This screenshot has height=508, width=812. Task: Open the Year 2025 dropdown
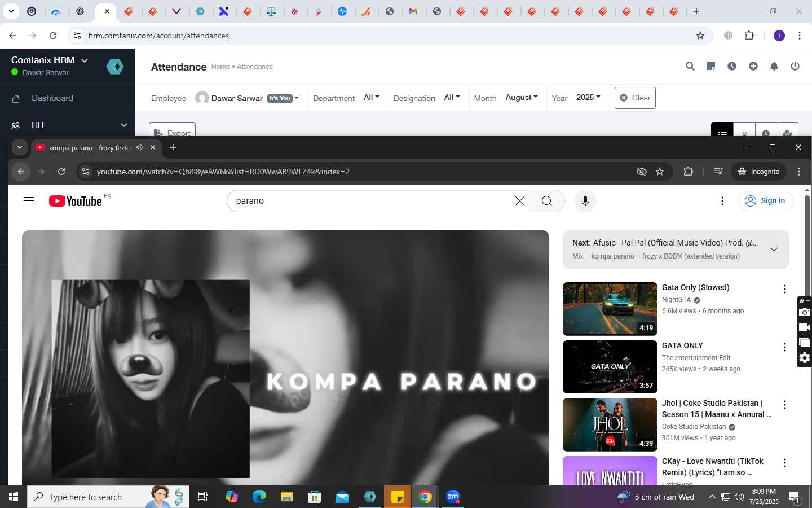(x=588, y=97)
